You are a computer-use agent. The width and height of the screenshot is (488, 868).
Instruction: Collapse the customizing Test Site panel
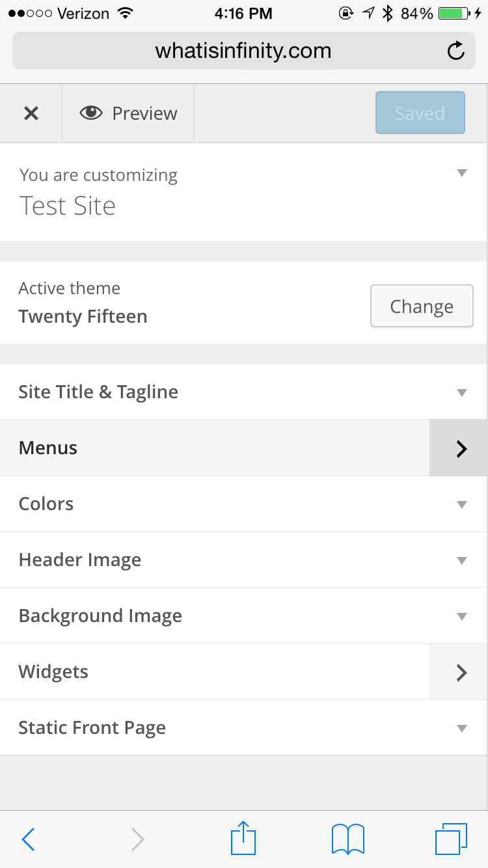pos(461,173)
